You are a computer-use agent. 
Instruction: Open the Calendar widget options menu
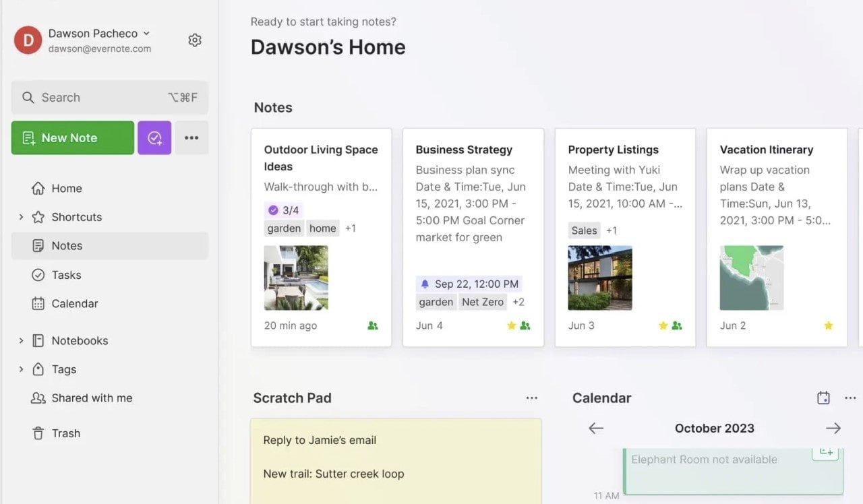tap(851, 398)
